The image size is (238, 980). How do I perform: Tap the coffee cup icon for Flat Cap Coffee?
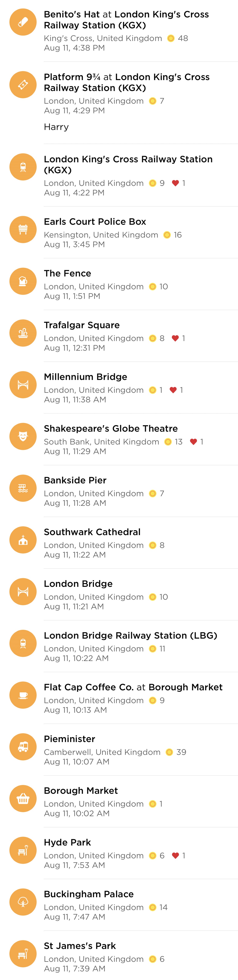(23, 695)
